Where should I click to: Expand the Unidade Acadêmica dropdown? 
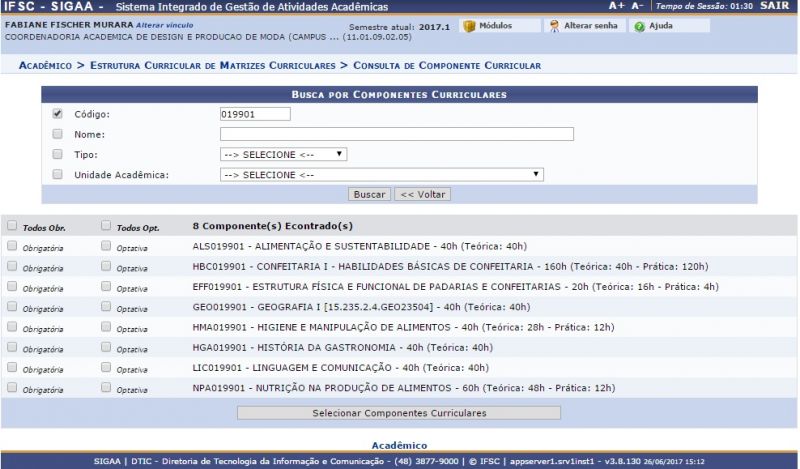pyautogui.click(x=381, y=175)
